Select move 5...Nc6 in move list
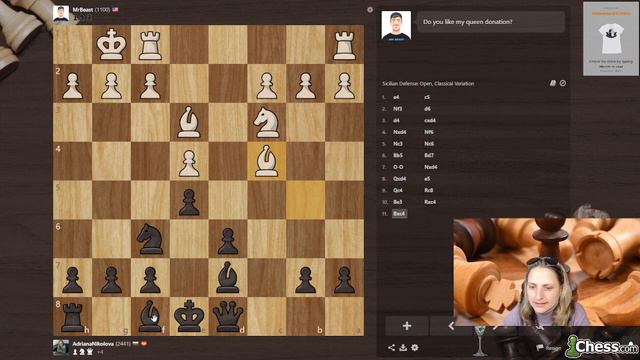 429,144
